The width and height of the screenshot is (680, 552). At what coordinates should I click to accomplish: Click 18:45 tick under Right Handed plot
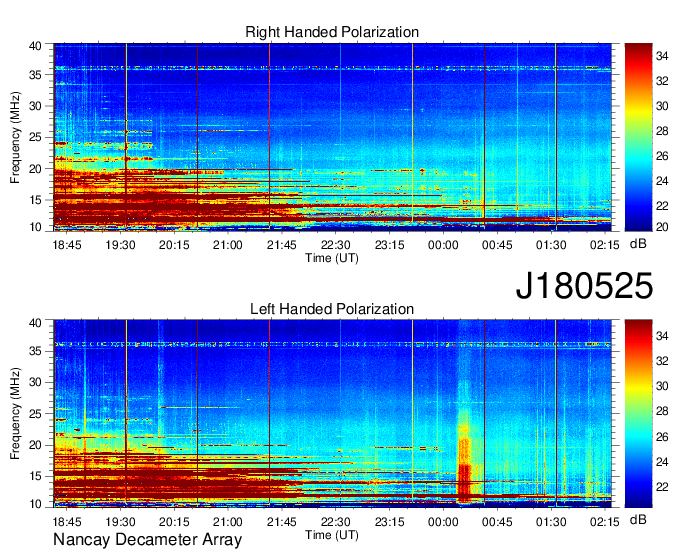(67, 245)
